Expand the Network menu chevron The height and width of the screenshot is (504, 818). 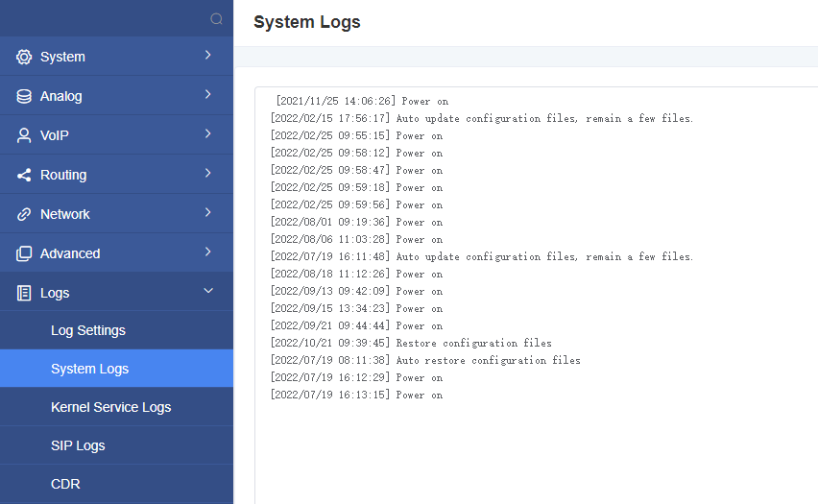pos(208,212)
